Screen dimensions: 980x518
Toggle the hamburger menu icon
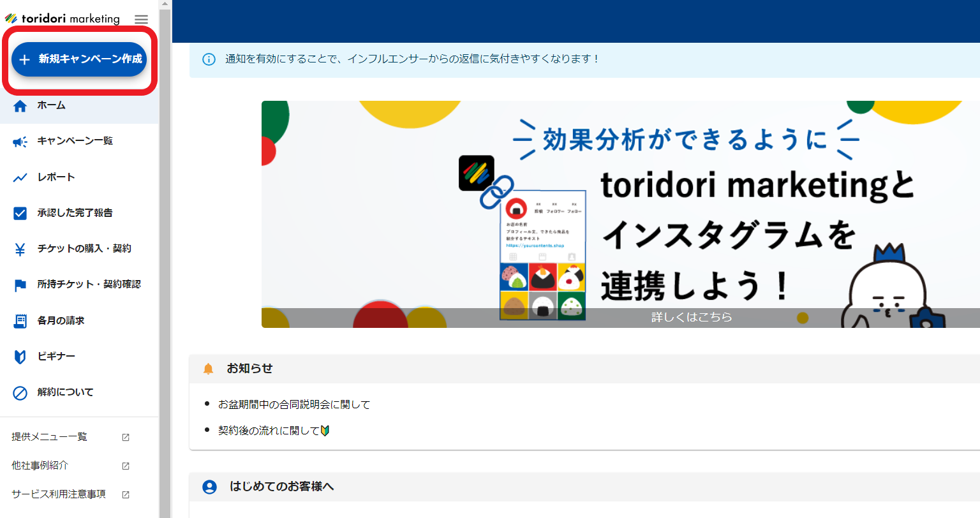pyautogui.click(x=142, y=20)
